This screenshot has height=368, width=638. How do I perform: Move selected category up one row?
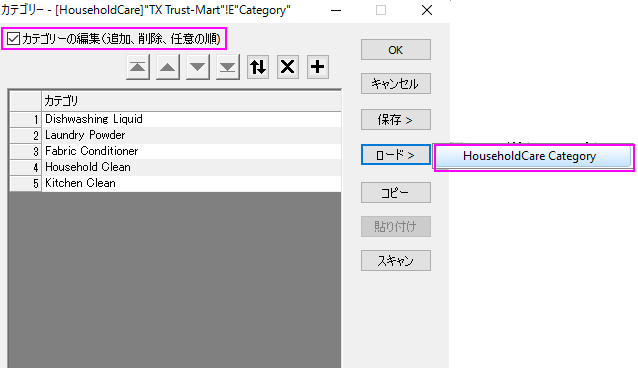(x=168, y=67)
